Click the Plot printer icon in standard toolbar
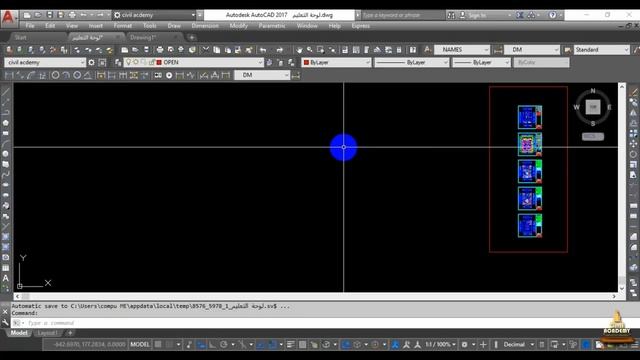 click(x=160, y=50)
